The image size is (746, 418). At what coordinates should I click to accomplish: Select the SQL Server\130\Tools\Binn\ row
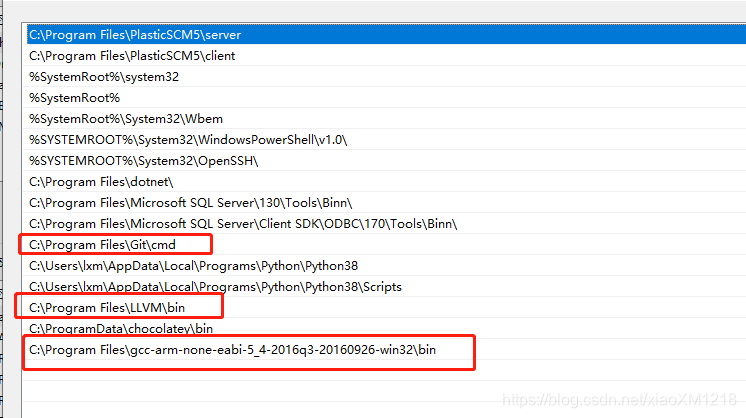coord(385,203)
